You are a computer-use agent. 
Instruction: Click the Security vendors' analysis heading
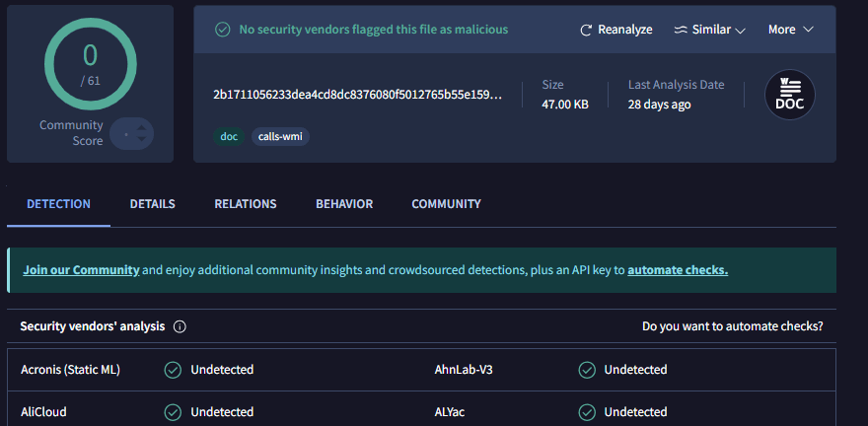[93, 326]
